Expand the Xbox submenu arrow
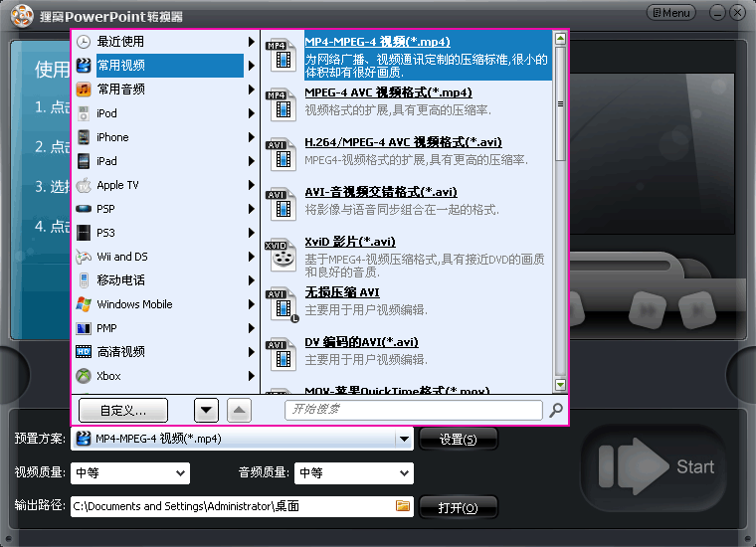Viewport: 756px width, 547px height. click(x=251, y=376)
